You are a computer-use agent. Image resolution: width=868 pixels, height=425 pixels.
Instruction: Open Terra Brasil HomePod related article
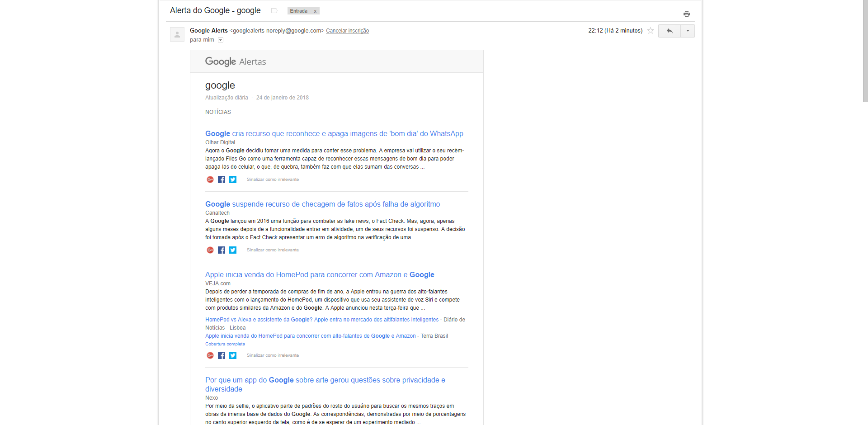point(311,336)
